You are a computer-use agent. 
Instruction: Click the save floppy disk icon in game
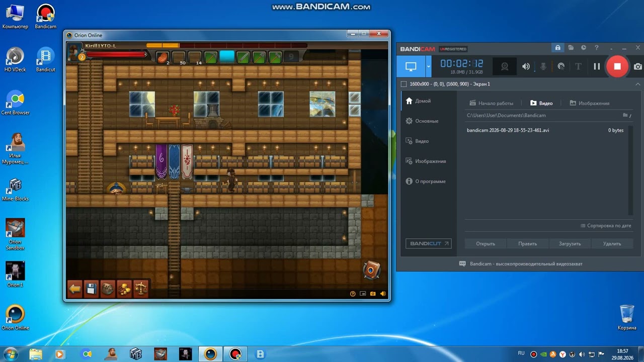click(x=91, y=289)
